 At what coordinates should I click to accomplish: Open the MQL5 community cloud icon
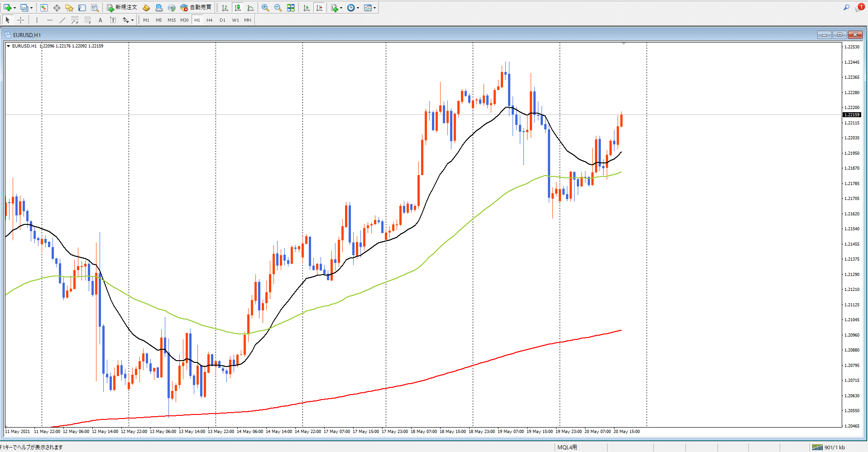159,8
